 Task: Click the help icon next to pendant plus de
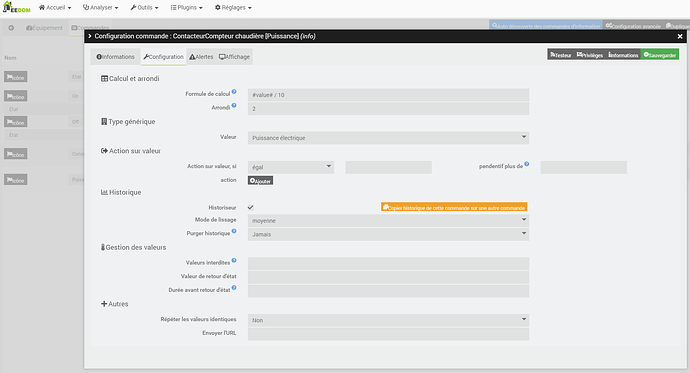(x=527, y=164)
